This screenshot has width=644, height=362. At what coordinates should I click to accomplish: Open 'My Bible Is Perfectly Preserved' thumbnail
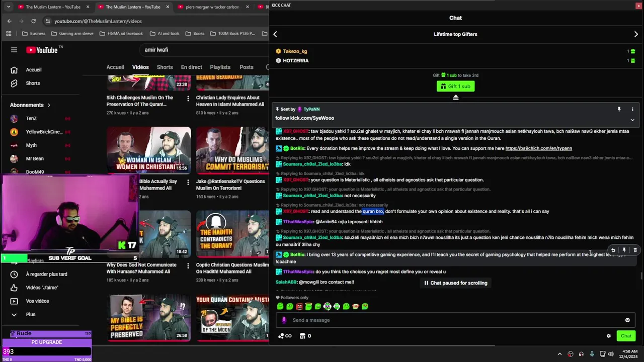148,318
